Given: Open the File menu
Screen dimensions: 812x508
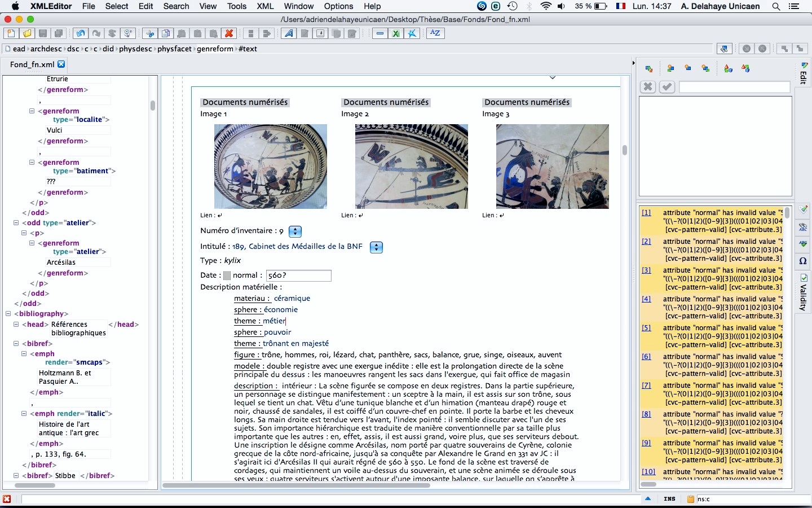Looking at the screenshot, I should (89, 6).
